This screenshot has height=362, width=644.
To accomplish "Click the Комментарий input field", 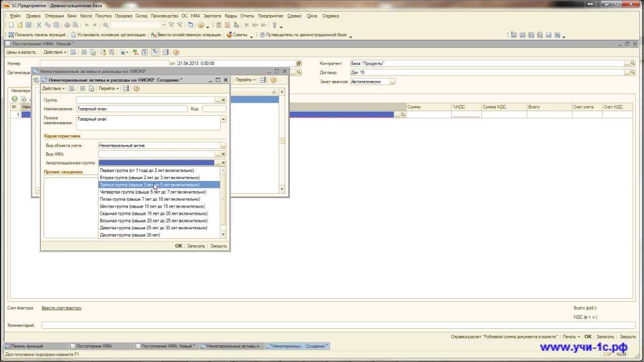I will 338,325.
